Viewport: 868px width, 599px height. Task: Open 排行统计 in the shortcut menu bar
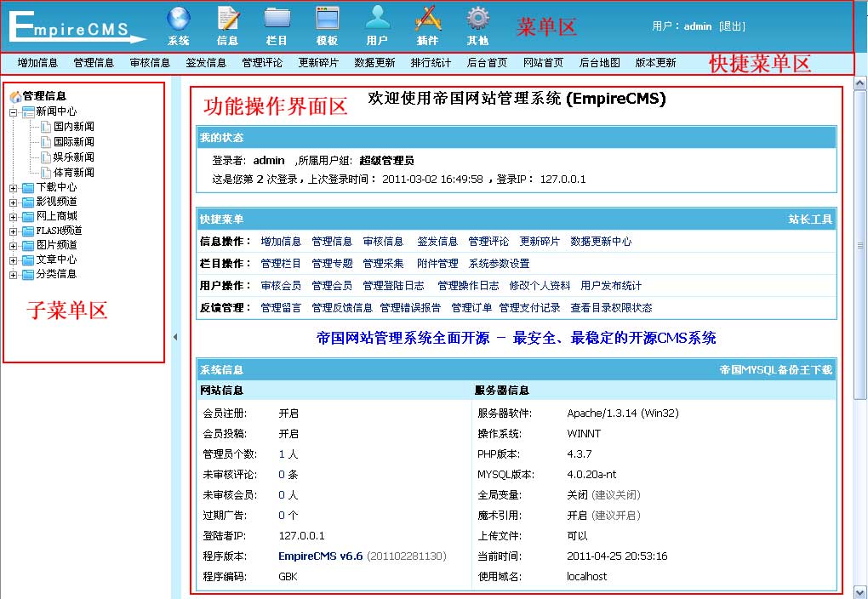click(431, 63)
